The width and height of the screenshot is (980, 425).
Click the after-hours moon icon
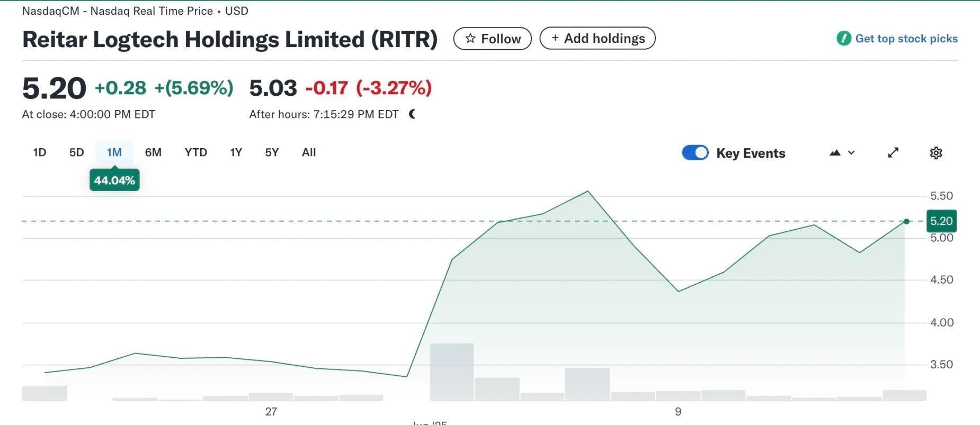[412, 114]
